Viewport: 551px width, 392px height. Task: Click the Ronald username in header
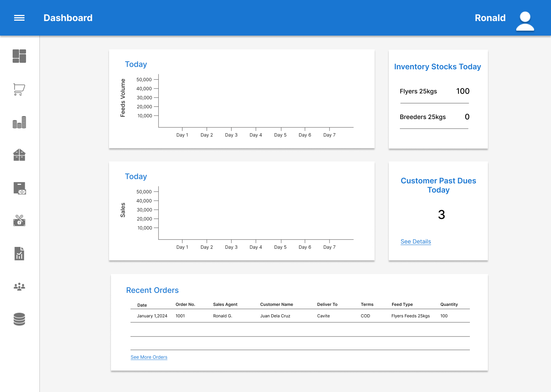[490, 18]
